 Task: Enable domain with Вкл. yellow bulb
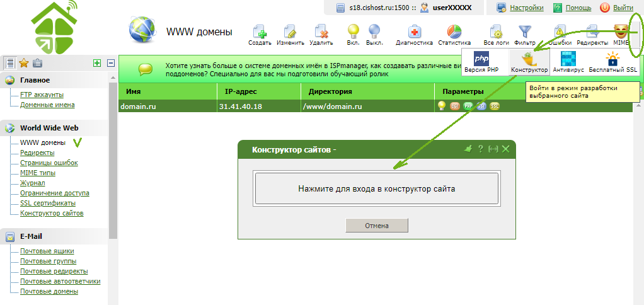(x=353, y=32)
